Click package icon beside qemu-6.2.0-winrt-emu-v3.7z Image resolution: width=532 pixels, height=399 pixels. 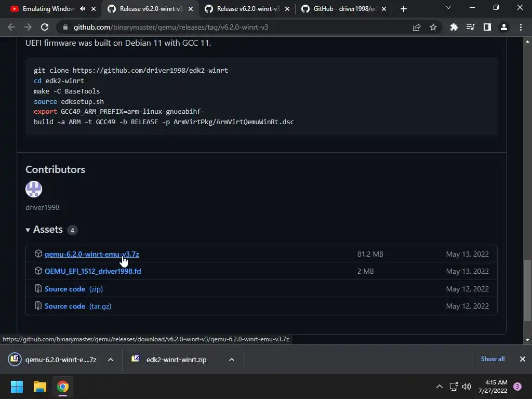pyautogui.click(x=38, y=254)
